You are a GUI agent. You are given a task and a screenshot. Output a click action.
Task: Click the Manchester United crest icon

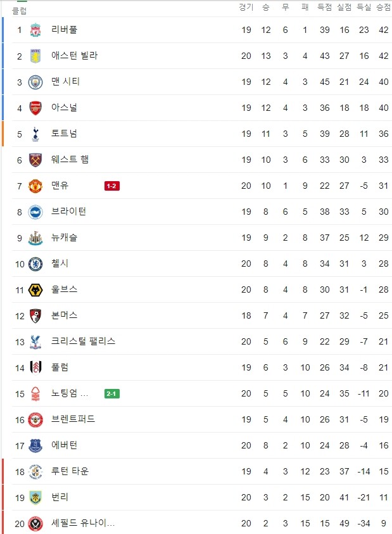[x=35, y=186]
